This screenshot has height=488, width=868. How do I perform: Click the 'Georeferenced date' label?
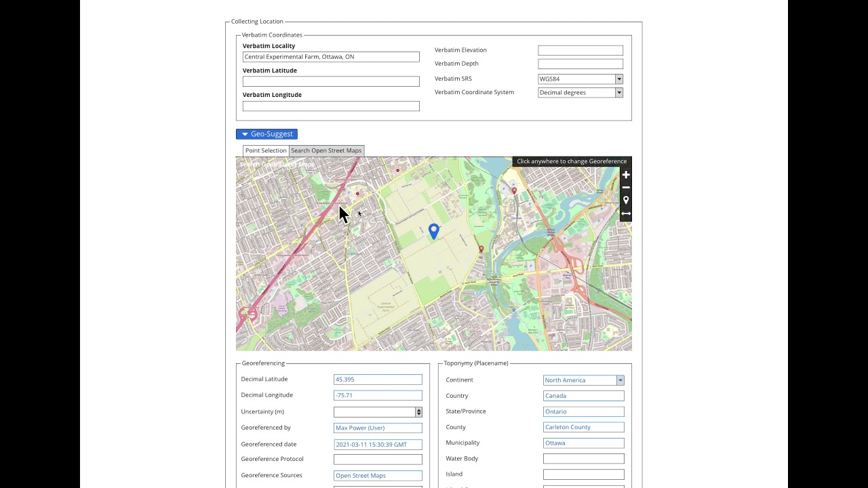(x=269, y=445)
